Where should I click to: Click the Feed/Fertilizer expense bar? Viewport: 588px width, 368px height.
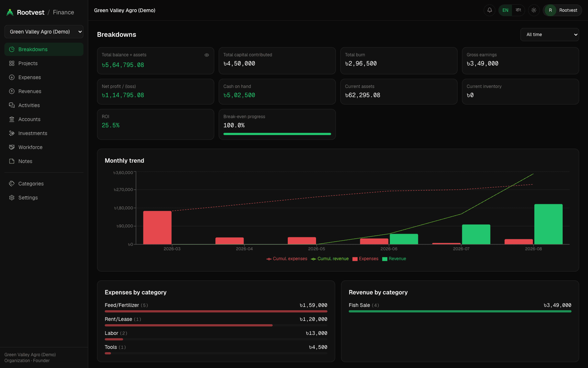coord(216,311)
